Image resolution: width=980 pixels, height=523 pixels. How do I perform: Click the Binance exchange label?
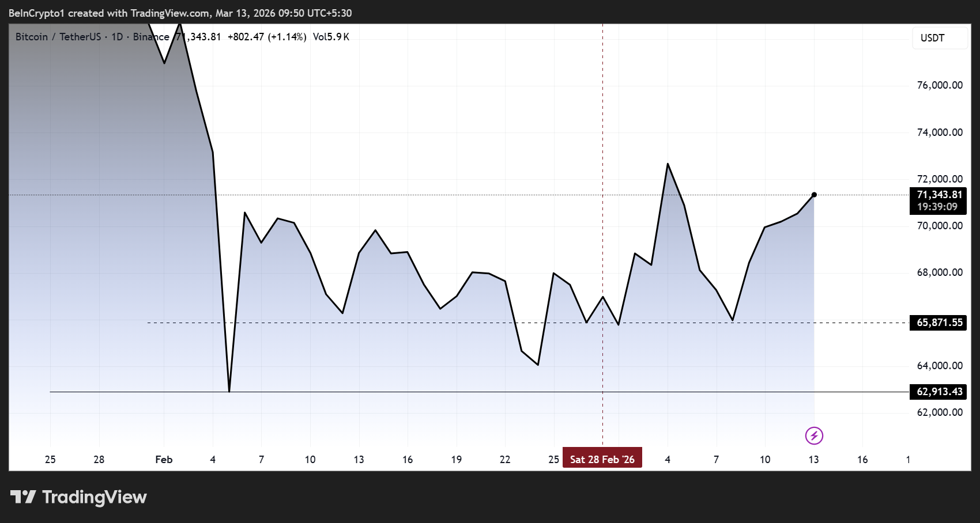[152, 37]
